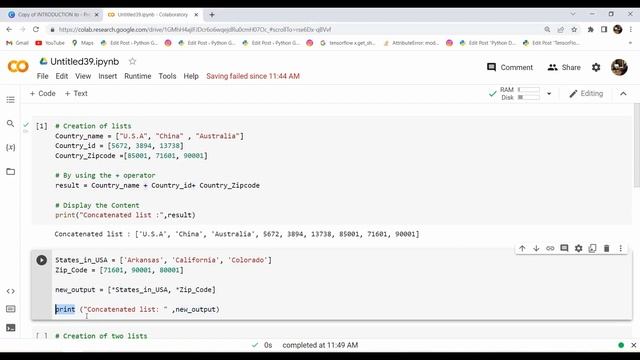Open the browser extensions puzzle icon
Viewport: 640px width, 360px height.
[590, 29]
